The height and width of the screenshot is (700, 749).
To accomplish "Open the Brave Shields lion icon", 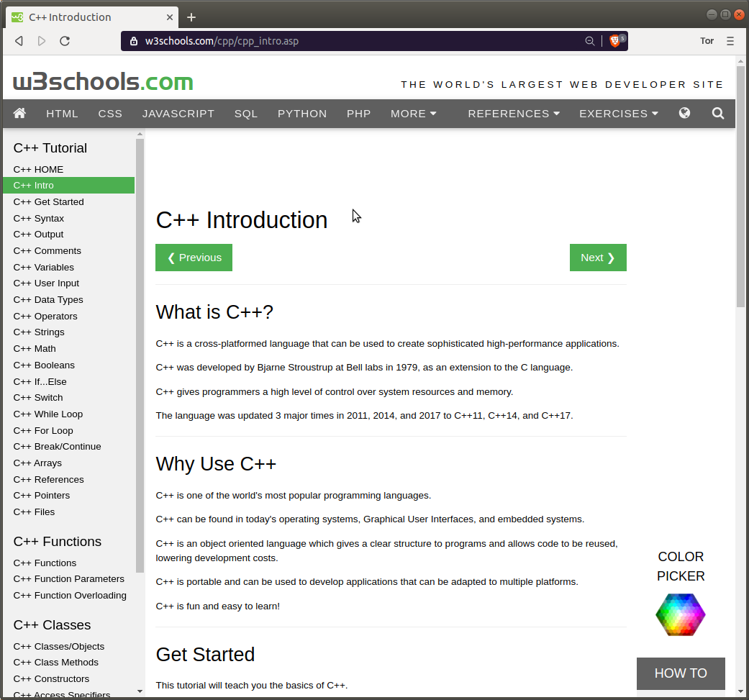I will pyautogui.click(x=615, y=41).
